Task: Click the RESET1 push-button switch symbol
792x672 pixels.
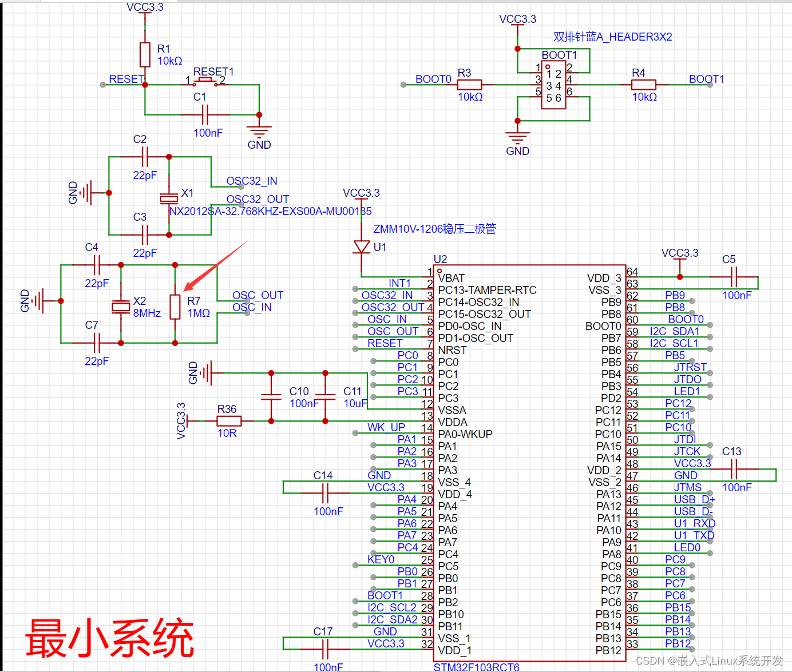Action: click(205, 82)
